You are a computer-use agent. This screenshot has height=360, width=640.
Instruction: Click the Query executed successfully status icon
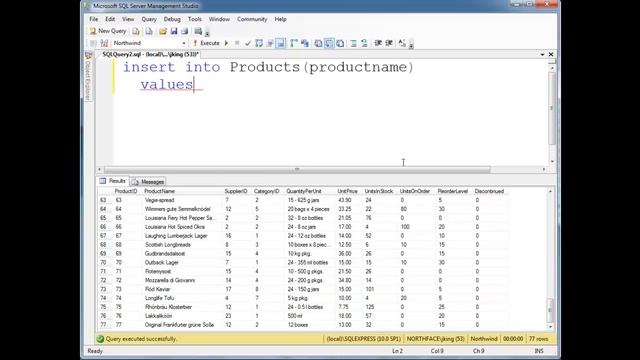(100, 339)
